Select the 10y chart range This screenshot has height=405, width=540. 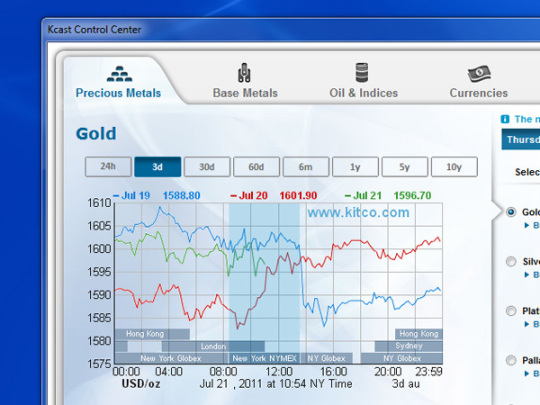pos(454,167)
